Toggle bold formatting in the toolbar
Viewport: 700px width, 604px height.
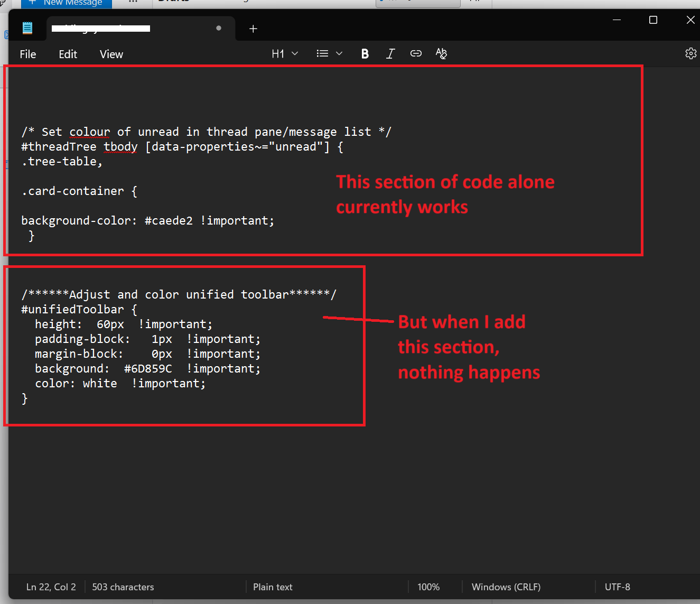pos(365,54)
